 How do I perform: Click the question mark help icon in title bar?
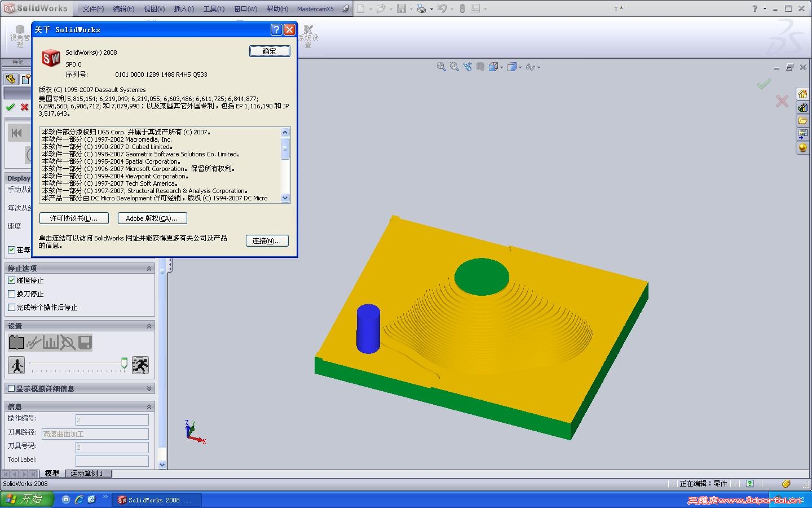[x=755, y=8]
